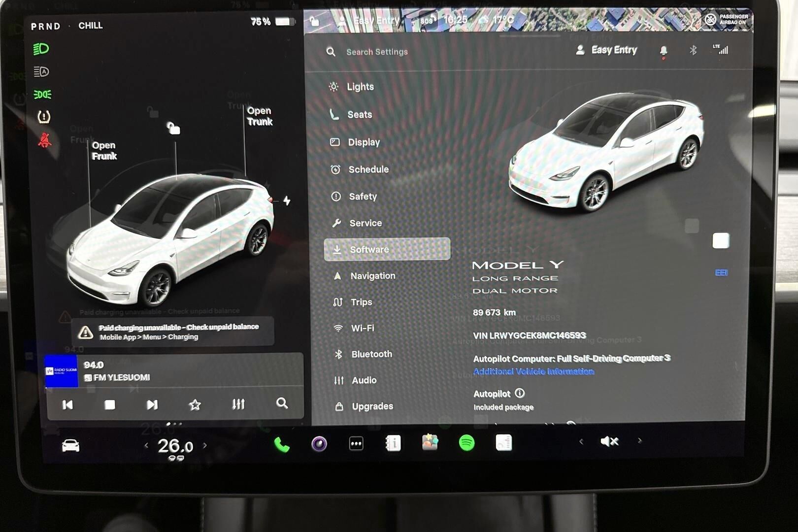
Task: Open notifications bell icon
Action: (x=664, y=50)
